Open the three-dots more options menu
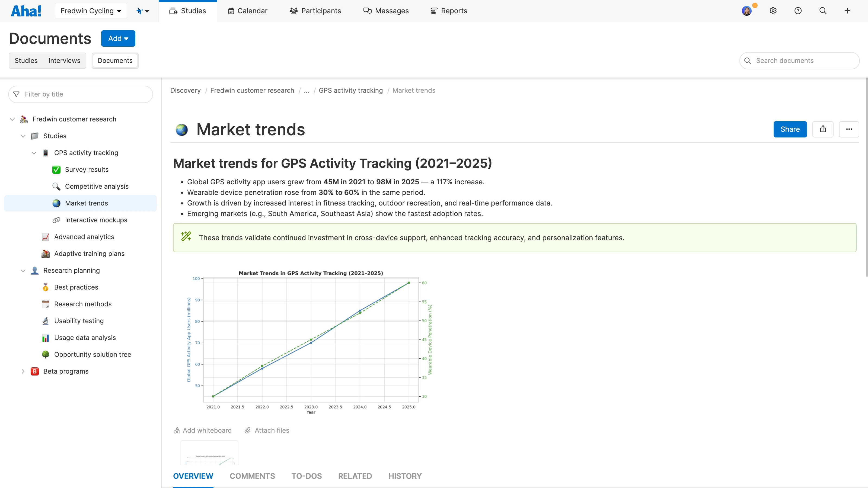868x488 pixels. [x=849, y=129]
